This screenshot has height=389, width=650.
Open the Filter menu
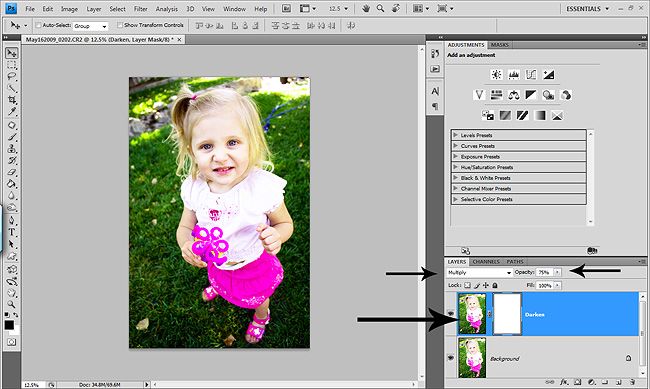[x=141, y=9]
